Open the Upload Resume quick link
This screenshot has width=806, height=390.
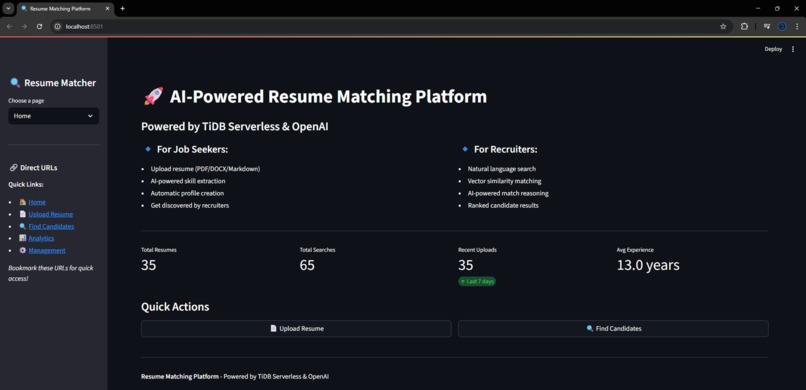[x=51, y=214]
